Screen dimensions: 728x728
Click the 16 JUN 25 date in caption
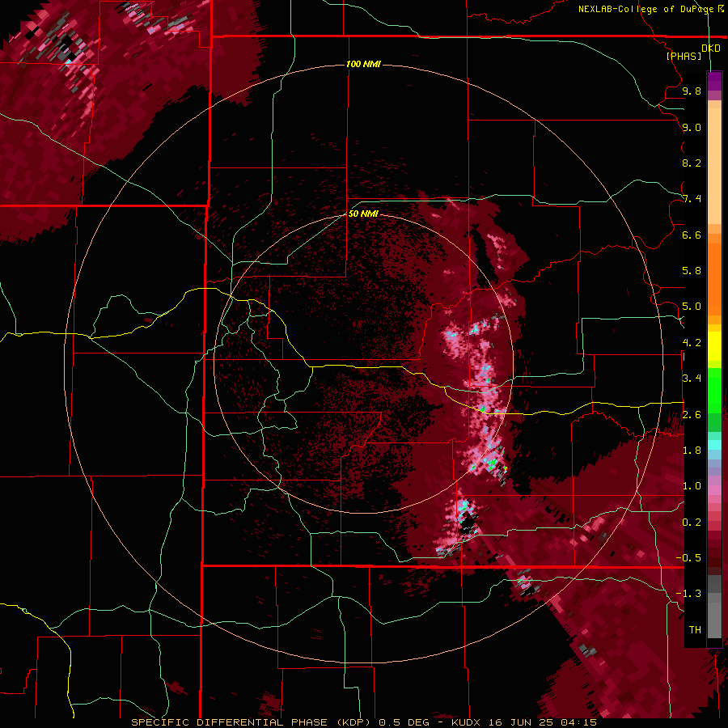coord(522,722)
